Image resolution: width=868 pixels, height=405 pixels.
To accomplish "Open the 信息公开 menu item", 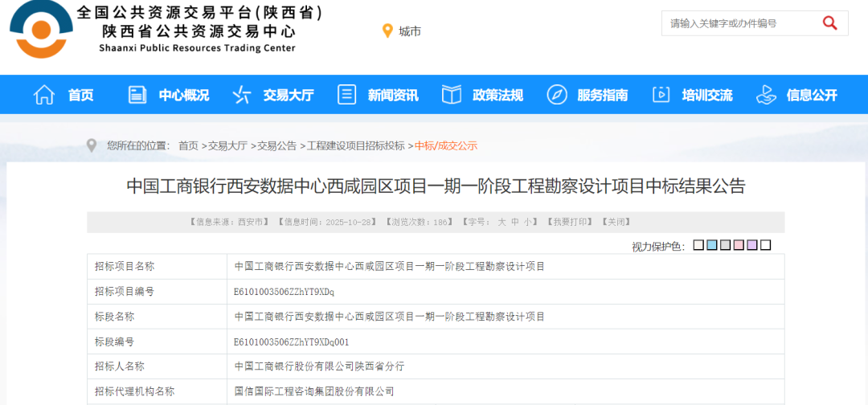I will [x=812, y=95].
